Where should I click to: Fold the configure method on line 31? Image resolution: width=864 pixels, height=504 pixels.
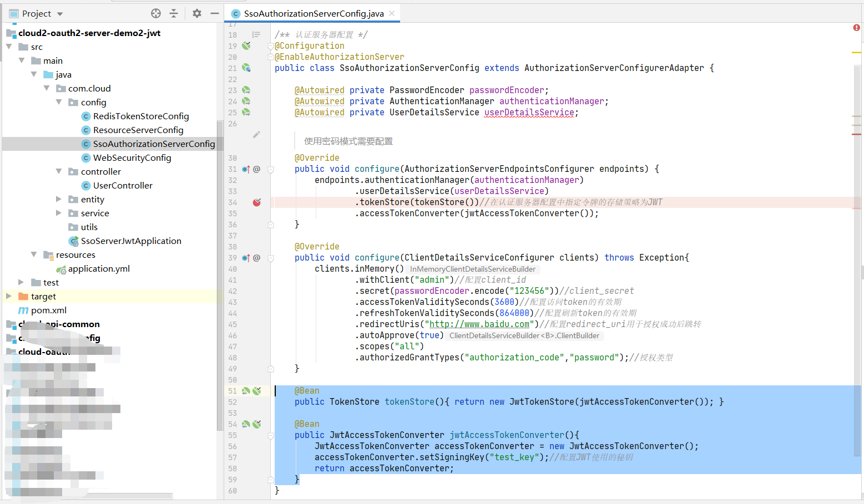(x=271, y=169)
